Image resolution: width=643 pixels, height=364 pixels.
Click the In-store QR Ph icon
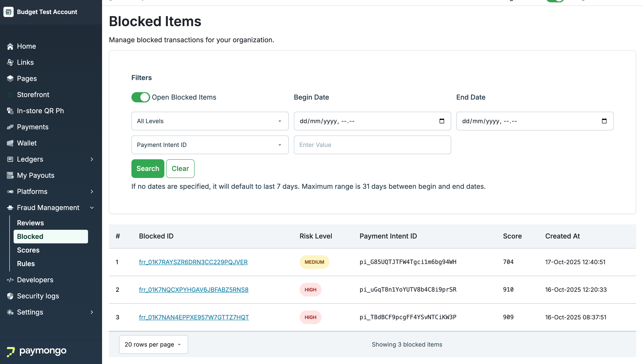coord(10,111)
